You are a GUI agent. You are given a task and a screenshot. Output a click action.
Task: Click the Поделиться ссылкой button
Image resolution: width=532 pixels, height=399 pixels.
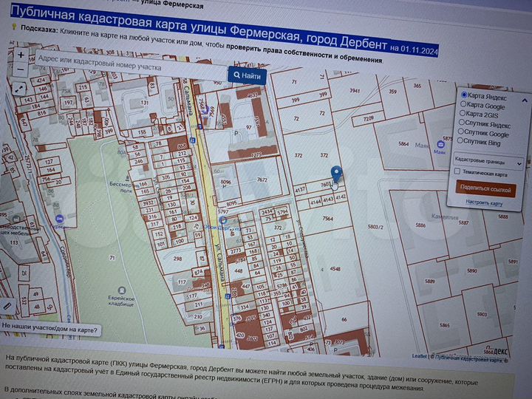click(485, 190)
